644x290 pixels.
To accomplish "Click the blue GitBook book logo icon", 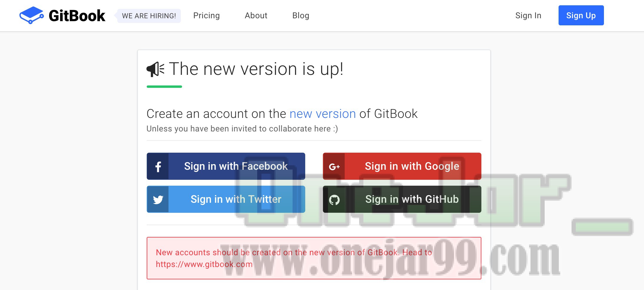I will (32, 15).
